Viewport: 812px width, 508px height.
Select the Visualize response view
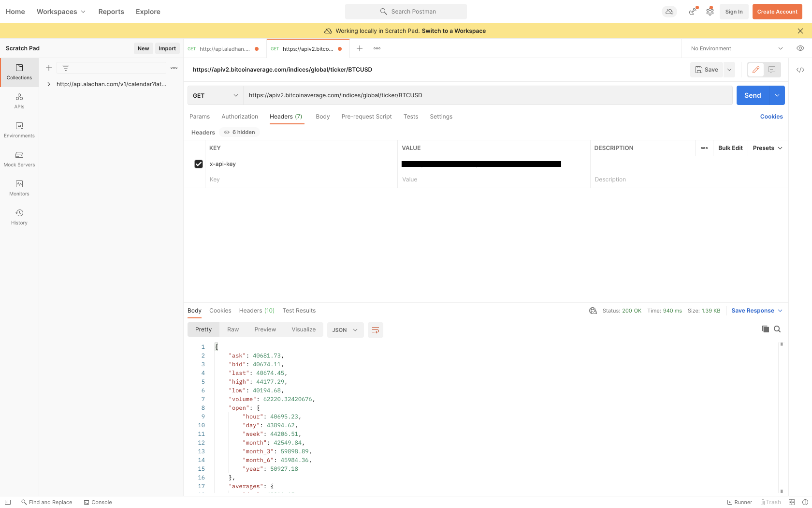[x=304, y=329]
